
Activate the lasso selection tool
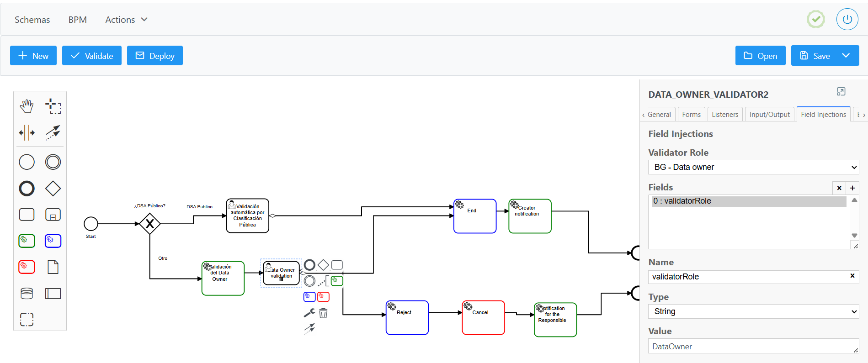click(53, 106)
